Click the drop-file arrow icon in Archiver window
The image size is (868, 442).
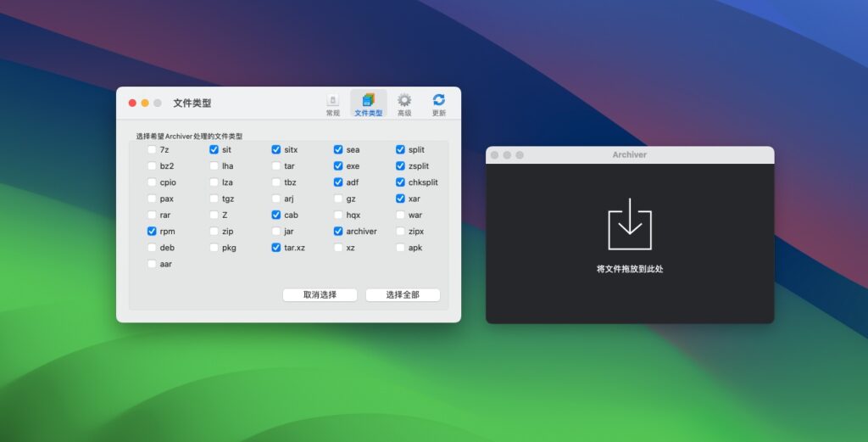630,224
